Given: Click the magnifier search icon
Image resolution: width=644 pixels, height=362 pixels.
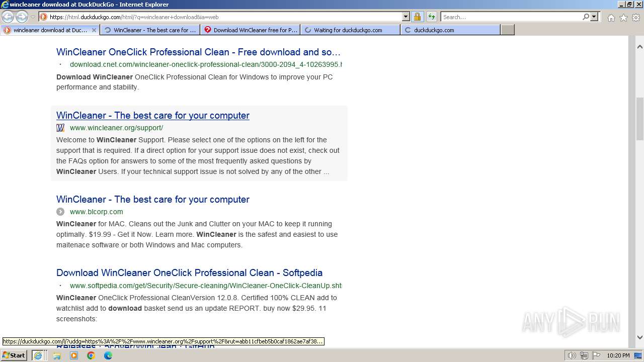Looking at the screenshot, I should pyautogui.click(x=586, y=17).
